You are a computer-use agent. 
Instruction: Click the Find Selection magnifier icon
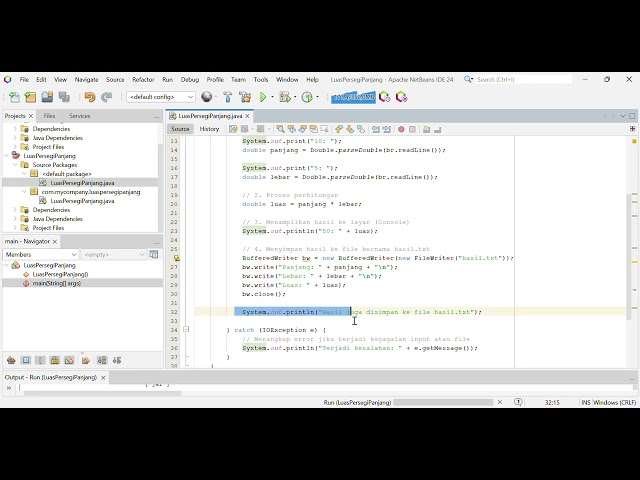click(280, 129)
